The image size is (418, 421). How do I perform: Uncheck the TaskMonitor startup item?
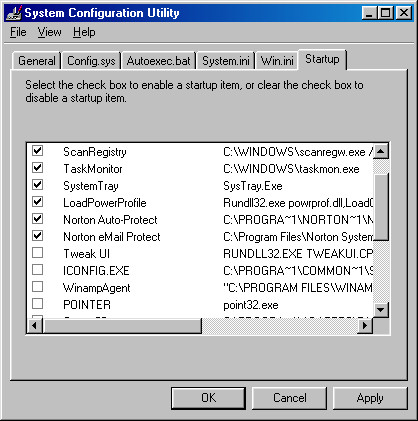coord(38,168)
